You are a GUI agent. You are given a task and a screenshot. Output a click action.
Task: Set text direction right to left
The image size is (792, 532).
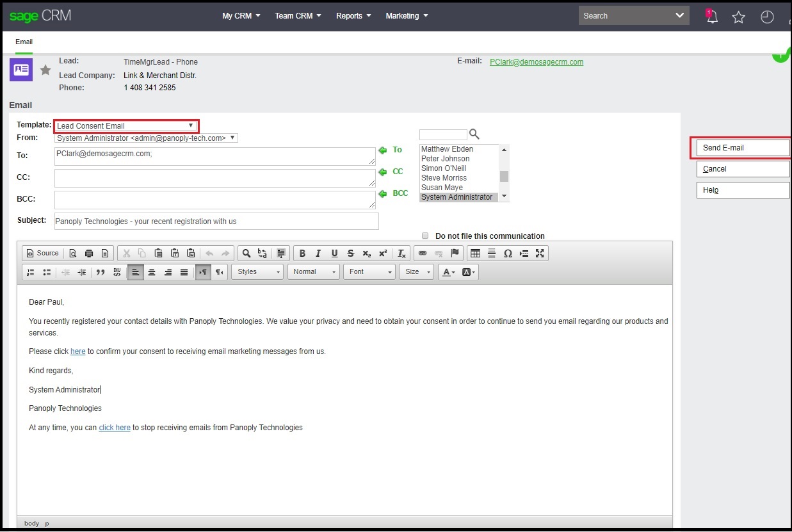click(220, 272)
